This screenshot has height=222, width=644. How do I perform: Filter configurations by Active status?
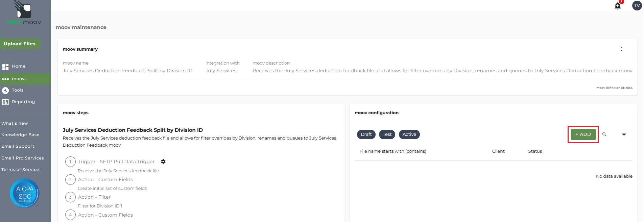409,134
